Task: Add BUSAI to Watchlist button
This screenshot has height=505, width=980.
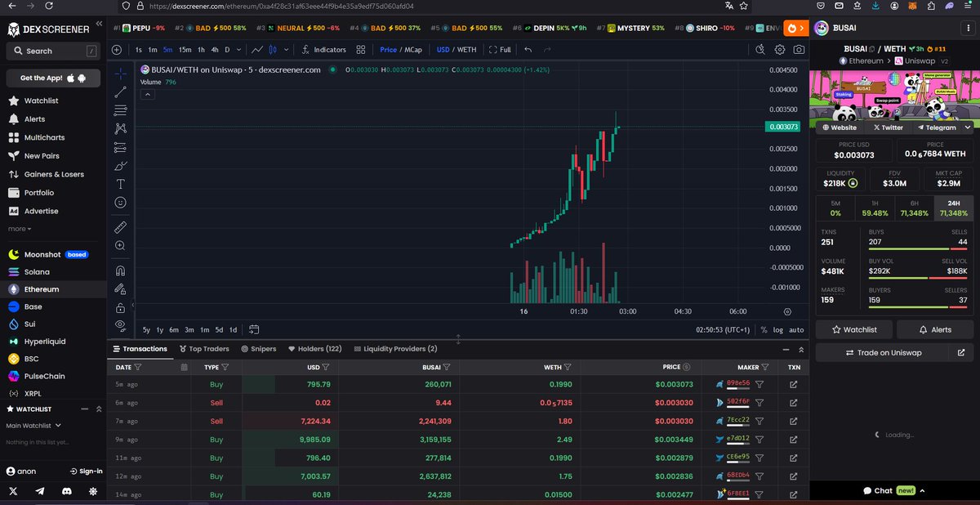Action: point(853,329)
